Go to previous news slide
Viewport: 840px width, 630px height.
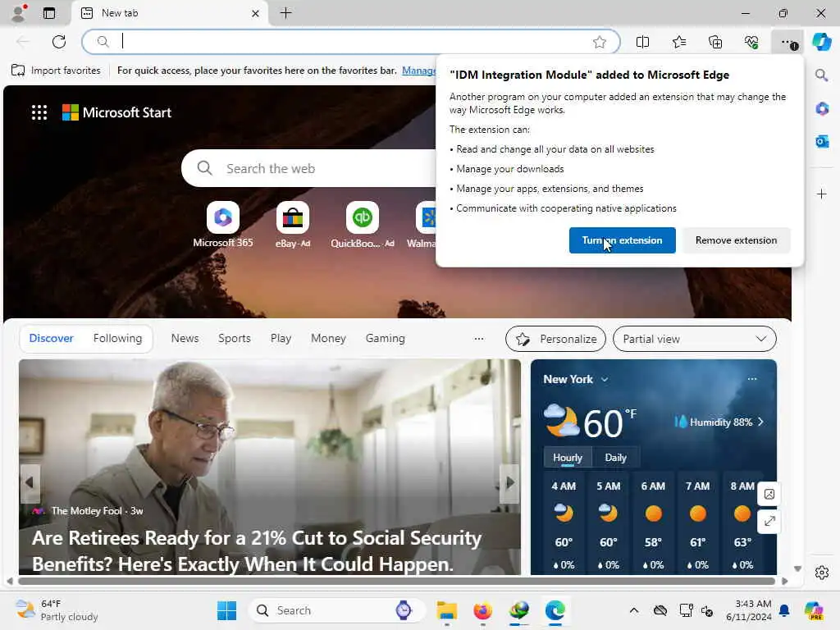point(29,482)
